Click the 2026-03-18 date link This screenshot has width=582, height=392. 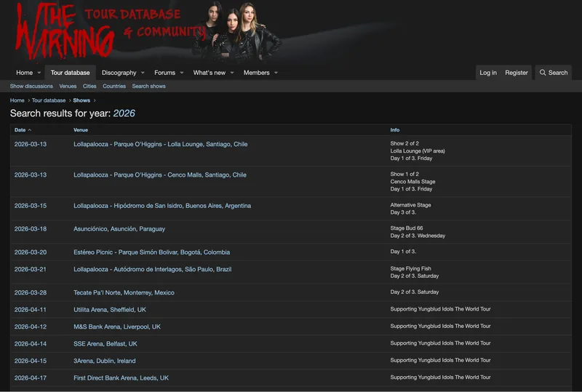[x=31, y=229]
